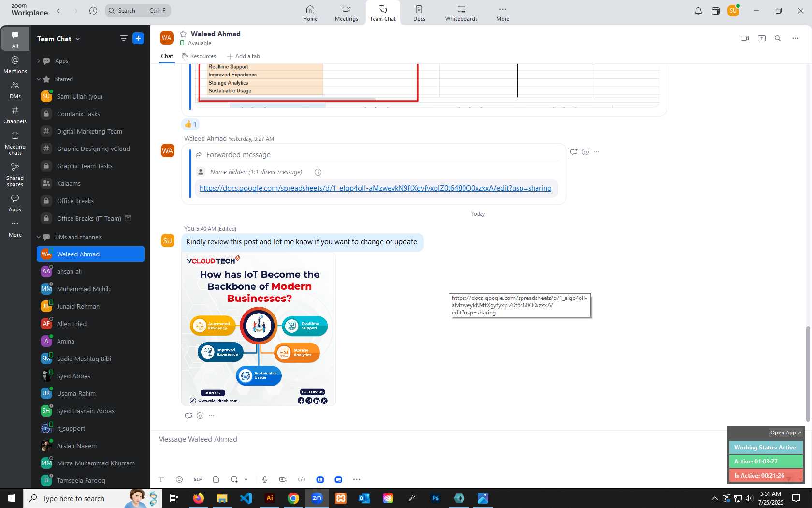Viewport: 812px width, 508px height.
Task: Open the sidebar Apps icon
Action: (15, 203)
